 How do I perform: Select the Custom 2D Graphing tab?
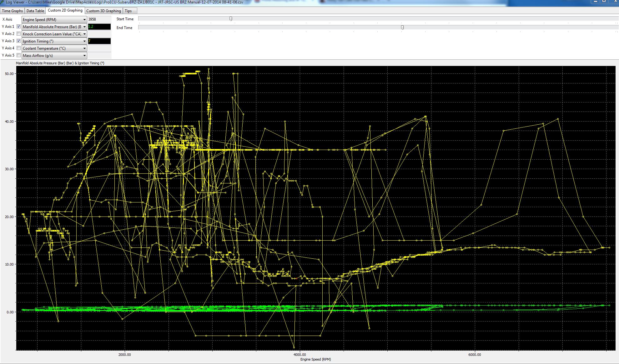click(65, 10)
